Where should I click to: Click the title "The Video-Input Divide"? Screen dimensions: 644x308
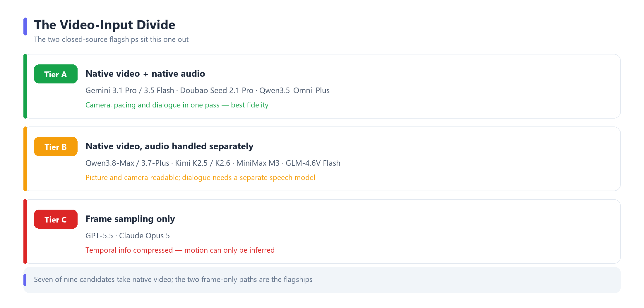[x=105, y=25]
